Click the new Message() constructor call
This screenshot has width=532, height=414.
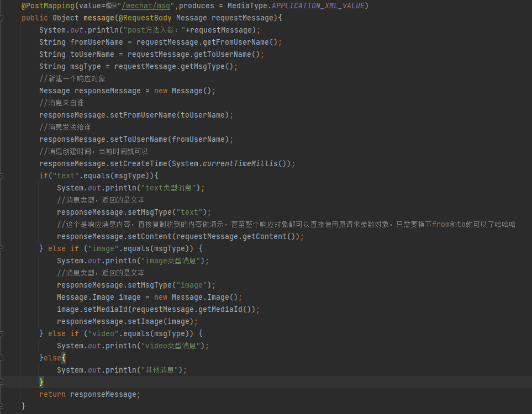(x=182, y=91)
